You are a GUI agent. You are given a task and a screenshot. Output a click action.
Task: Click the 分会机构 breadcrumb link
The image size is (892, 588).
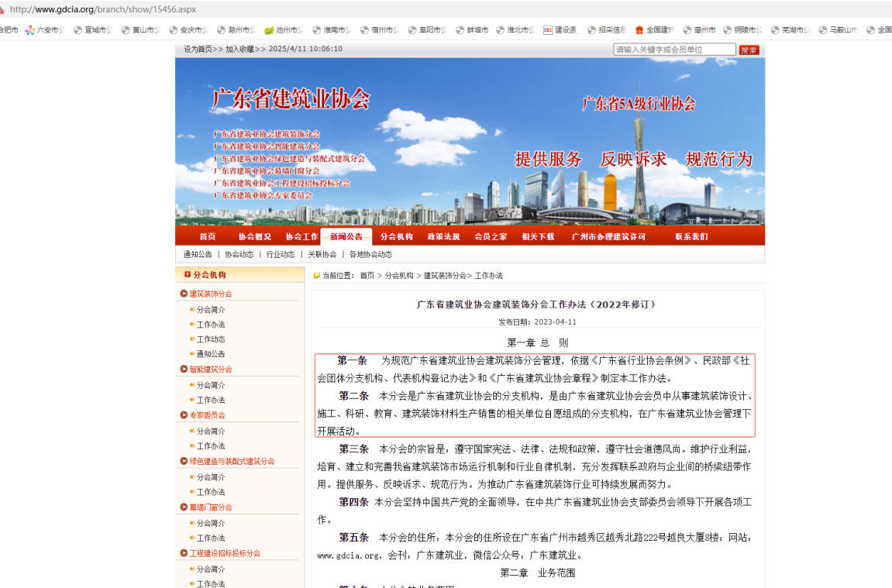[x=399, y=275]
